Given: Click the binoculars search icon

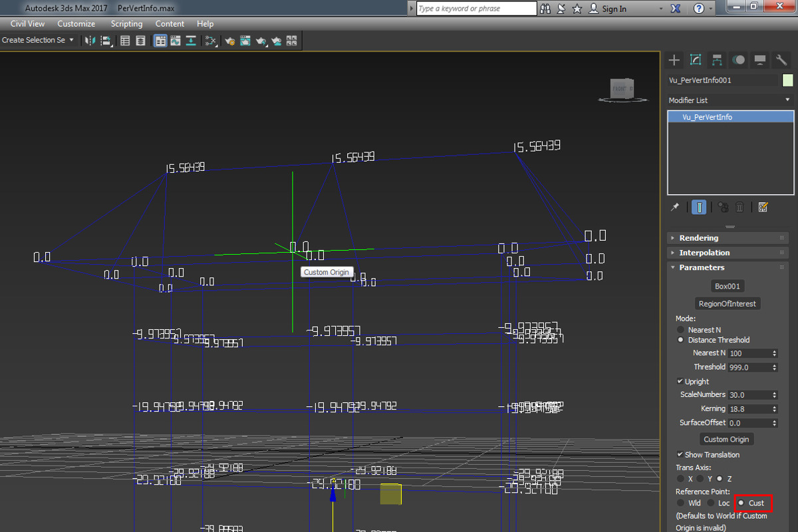Looking at the screenshot, I should click(x=545, y=9).
